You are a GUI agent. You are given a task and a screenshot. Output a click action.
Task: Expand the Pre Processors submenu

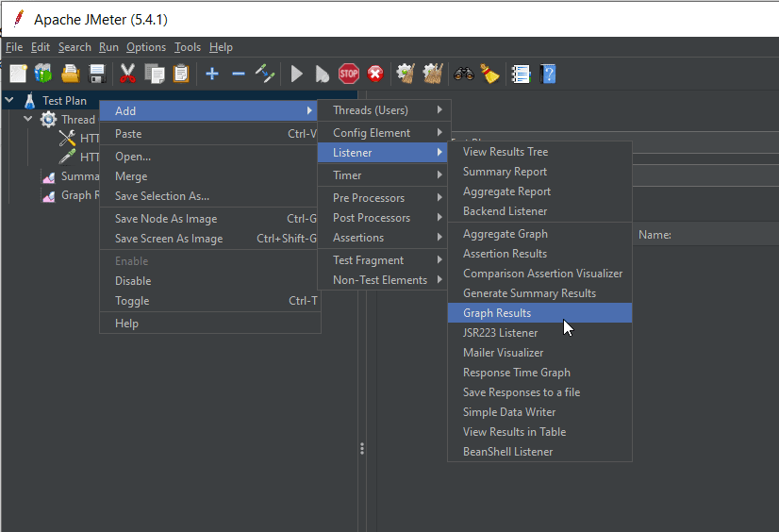tap(384, 198)
